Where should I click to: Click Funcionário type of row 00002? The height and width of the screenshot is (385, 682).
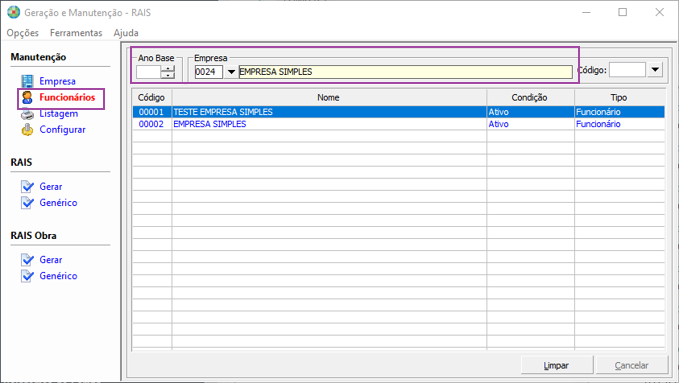[598, 124]
